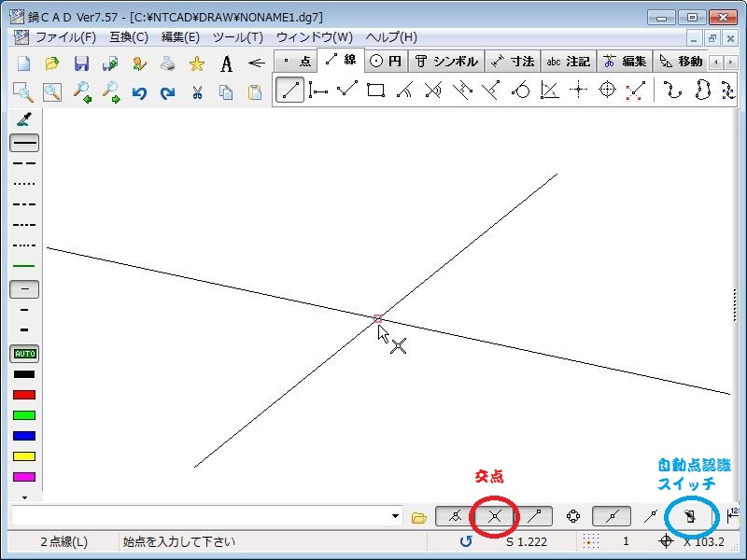This screenshot has width=747, height=560.
Task: Select the tangent line to circle tool
Action: pos(520,90)
